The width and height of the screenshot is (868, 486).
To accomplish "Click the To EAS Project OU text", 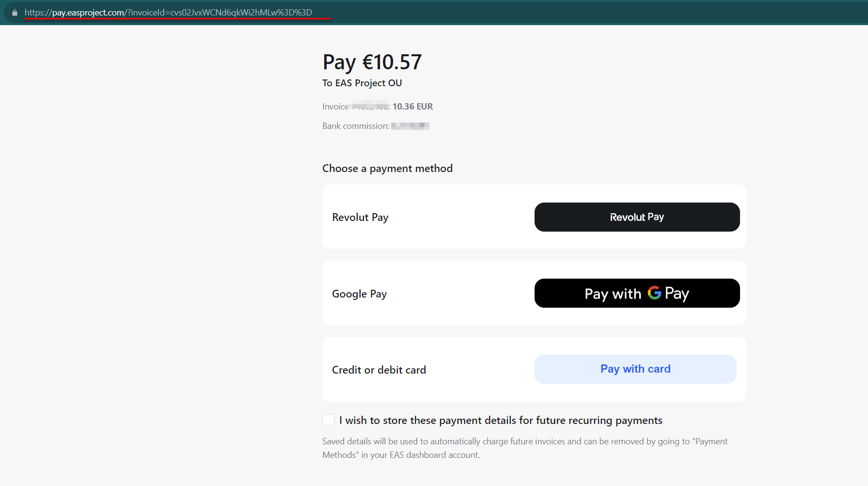I will pyautogui.click(x=362, y=83).
